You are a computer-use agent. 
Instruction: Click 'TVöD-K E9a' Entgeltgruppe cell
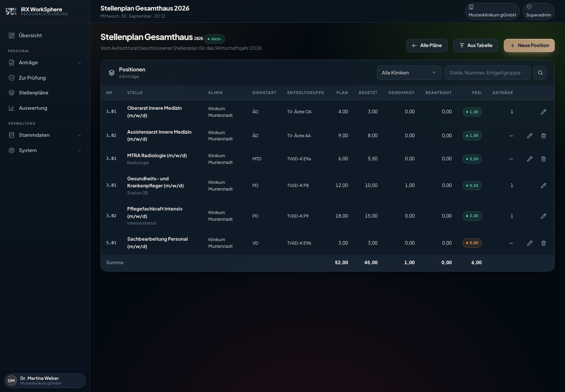click(299, 159)
